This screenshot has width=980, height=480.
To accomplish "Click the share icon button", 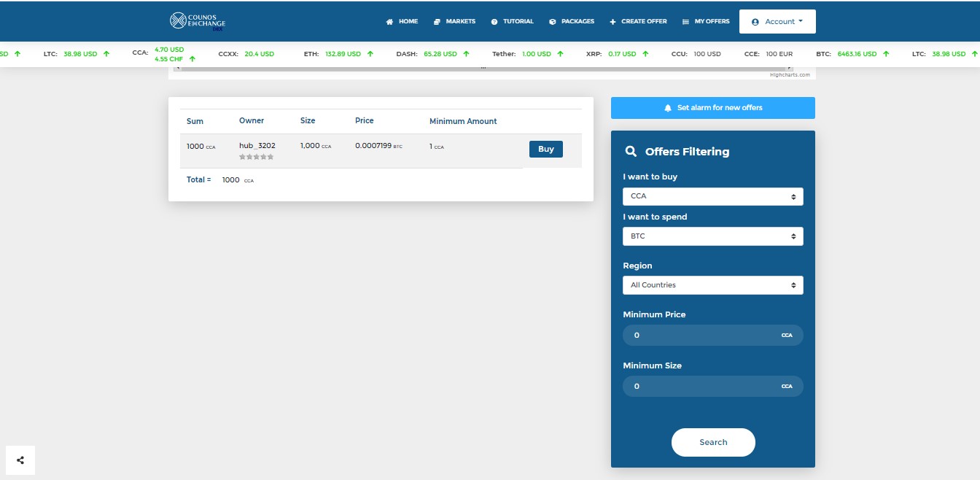I will pyautogui.click(x=20, y=460).
